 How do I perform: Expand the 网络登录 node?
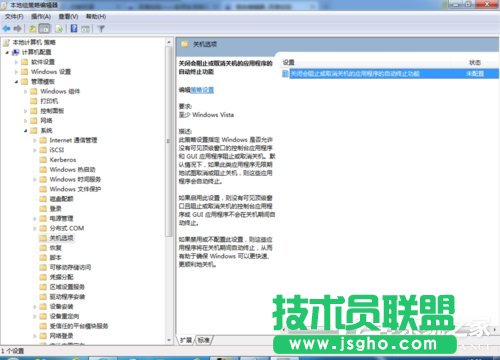35,336
